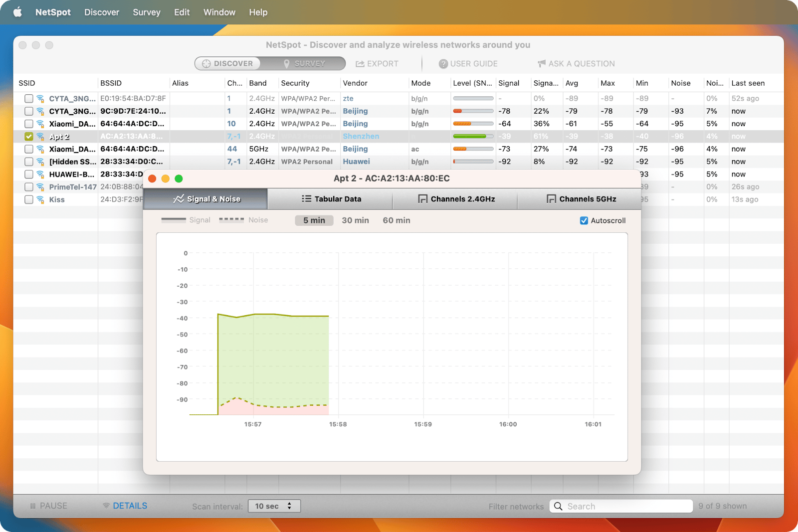Click the pause bars icon
Viewport: 798px width, 532px height.
coord(33,506)
